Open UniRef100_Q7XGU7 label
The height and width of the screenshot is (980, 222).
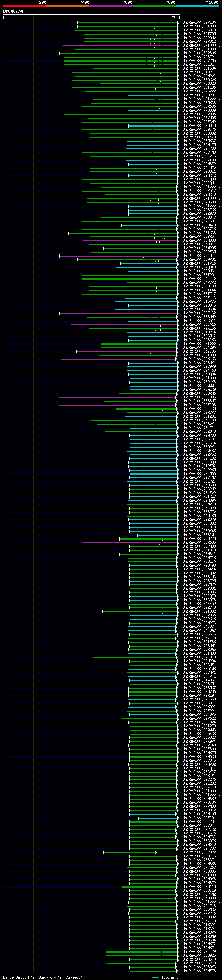[199, 221]
